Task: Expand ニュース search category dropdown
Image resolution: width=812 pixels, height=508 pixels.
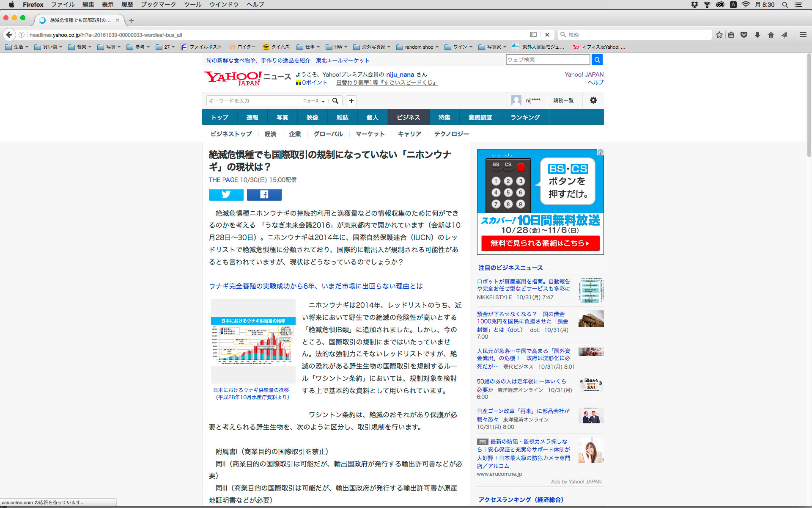Action: (314, 101)
